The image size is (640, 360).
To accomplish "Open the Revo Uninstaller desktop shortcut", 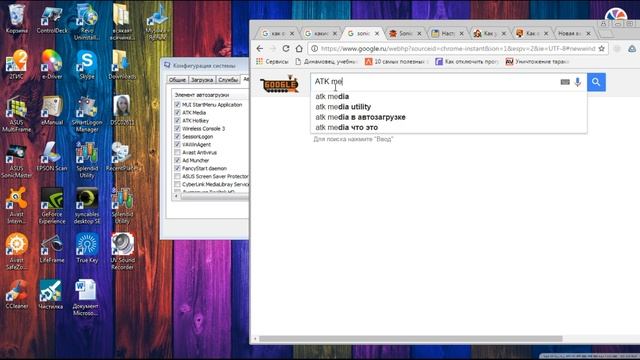I will 87,22.
